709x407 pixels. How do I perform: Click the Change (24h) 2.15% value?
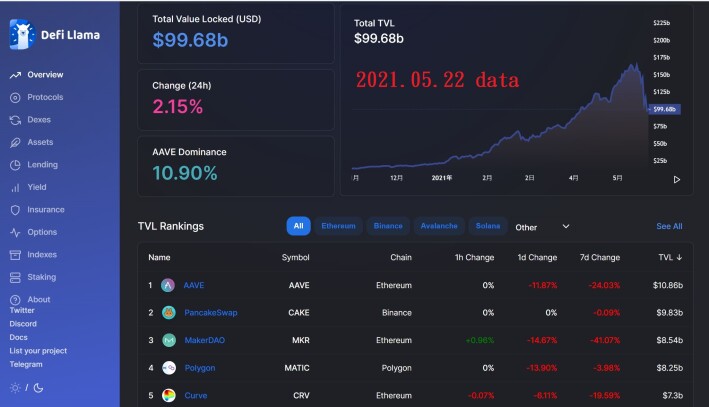pyautogui.click(x=178, y=107)
